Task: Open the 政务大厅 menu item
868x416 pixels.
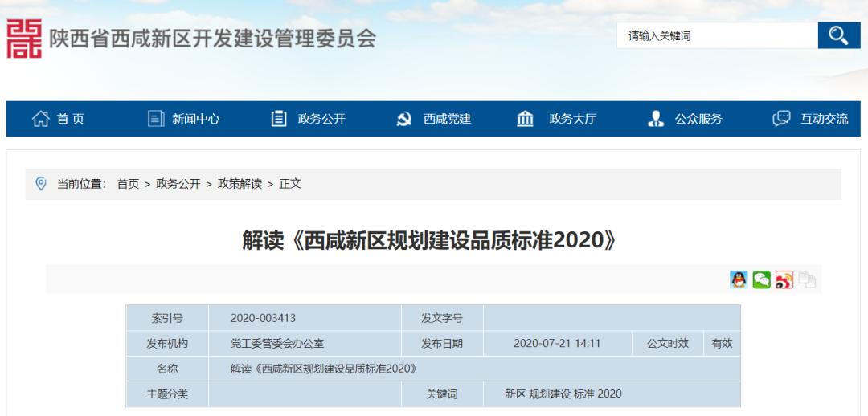Action: pyautogui.click(x=572, y=119)
